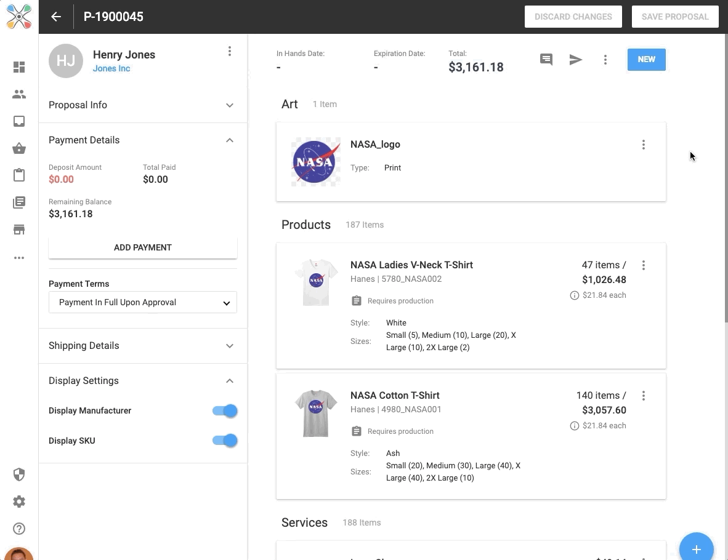Turn off the Display SKU toggle

point(225,441)
